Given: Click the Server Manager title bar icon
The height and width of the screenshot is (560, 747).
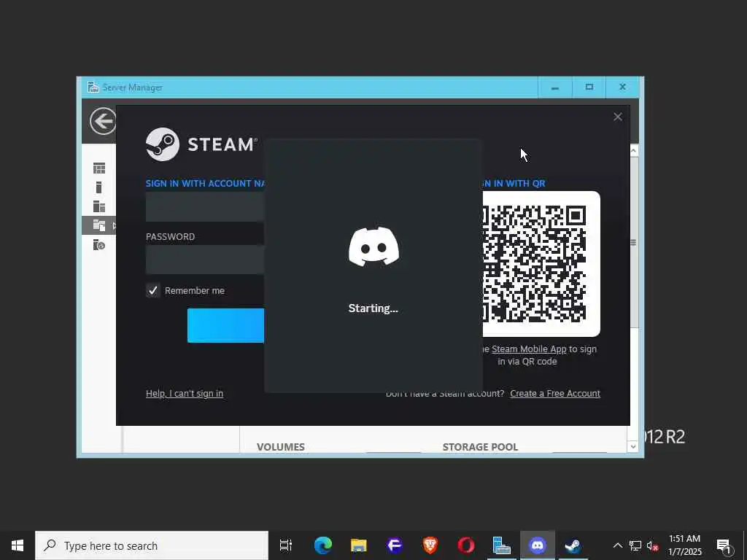Looking at the screenshot, I should (93, 87).
